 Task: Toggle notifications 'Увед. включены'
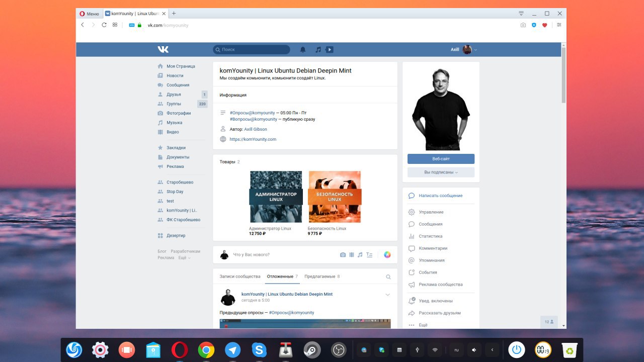[x=436, y=301]
